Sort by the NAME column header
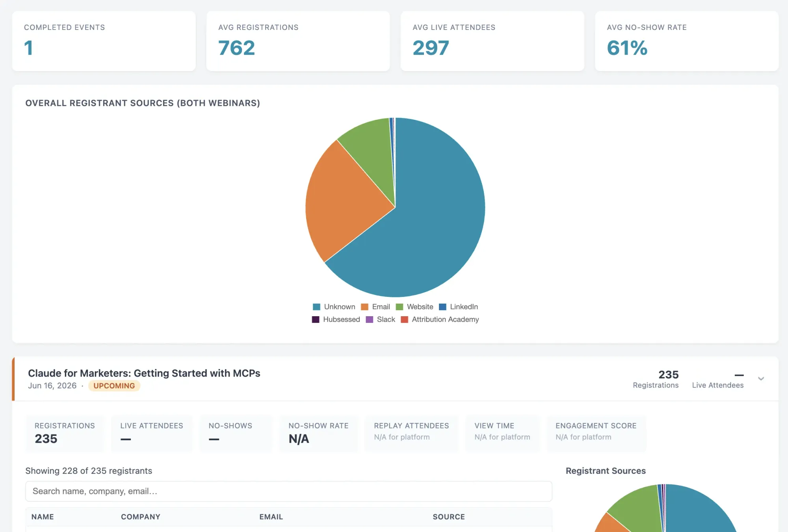 43,517
